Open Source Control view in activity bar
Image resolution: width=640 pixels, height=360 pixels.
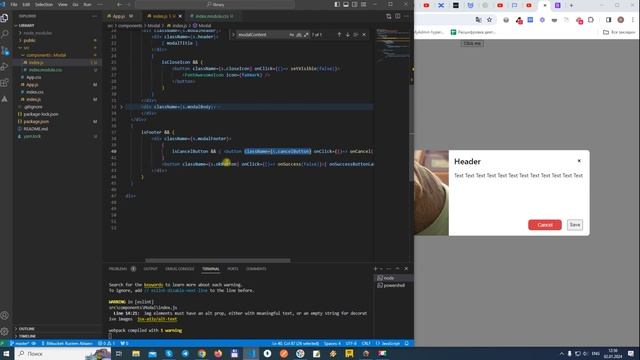pyautogui.click(x=4, y=51)
